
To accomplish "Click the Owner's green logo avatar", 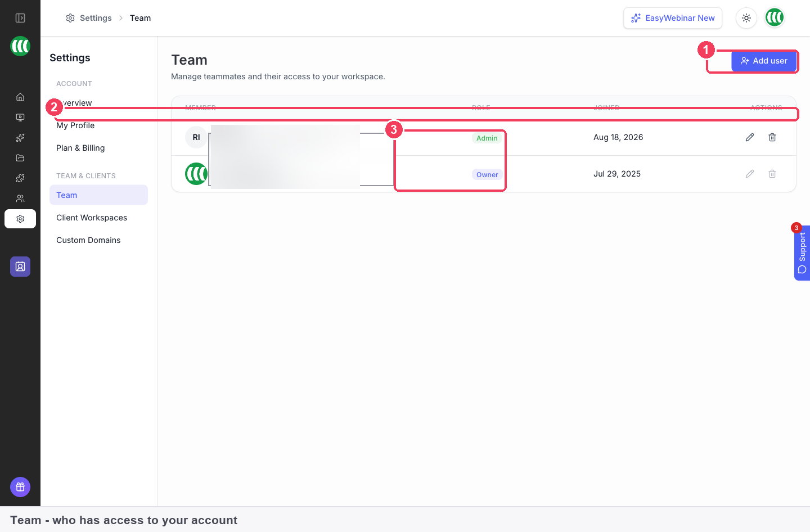I will [196, 174].
